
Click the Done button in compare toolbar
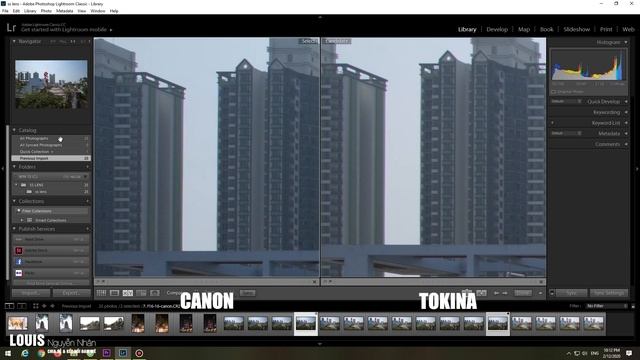[523, 293]
